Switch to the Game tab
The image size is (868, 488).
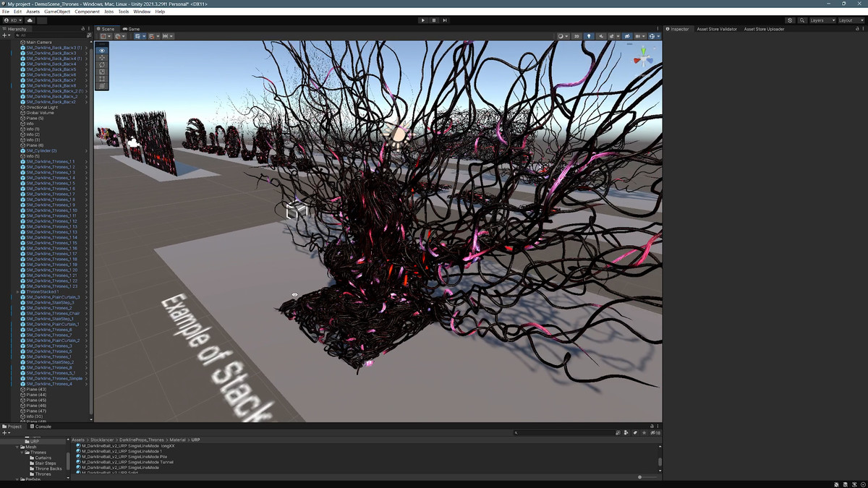pos(132,29)
